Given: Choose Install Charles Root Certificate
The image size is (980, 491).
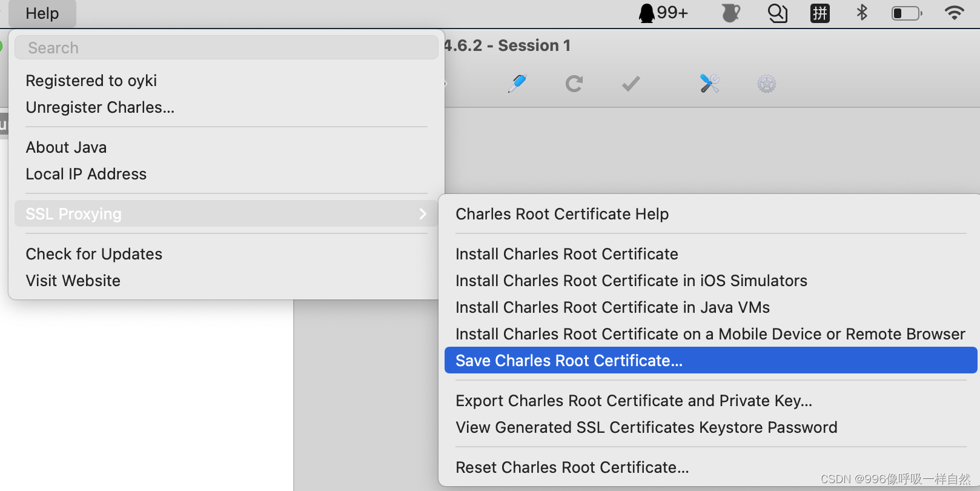Looking at the screenshot, I should coord(711,254).
